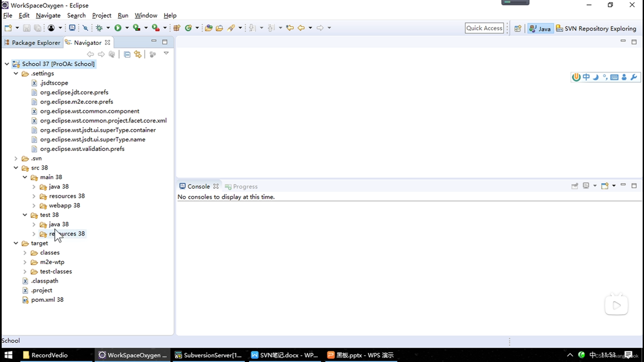The image size is (644, 362).
Task: Collapse the src 38 folder
Action: (15, 168)
